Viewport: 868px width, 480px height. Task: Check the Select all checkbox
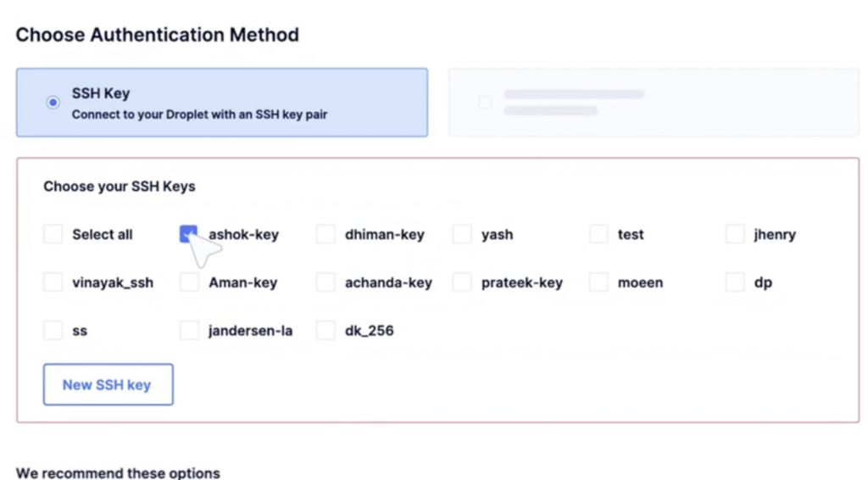(x=53, y=234)
